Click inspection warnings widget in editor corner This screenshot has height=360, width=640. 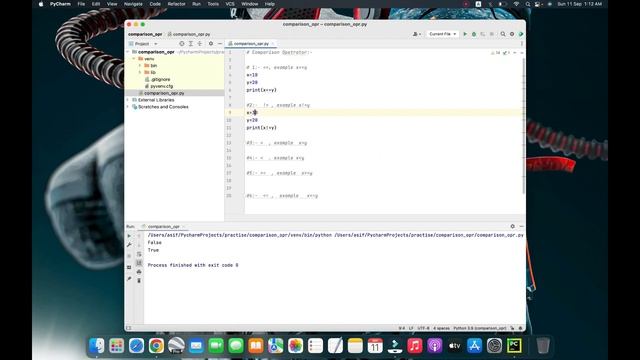[x=500, y=53]
